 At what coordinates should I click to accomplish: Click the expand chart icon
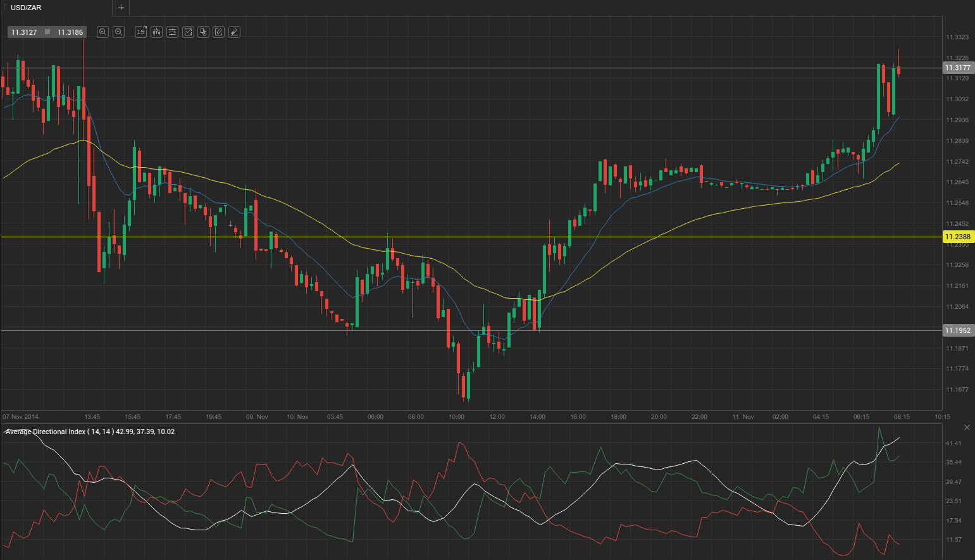pos(188,32)
